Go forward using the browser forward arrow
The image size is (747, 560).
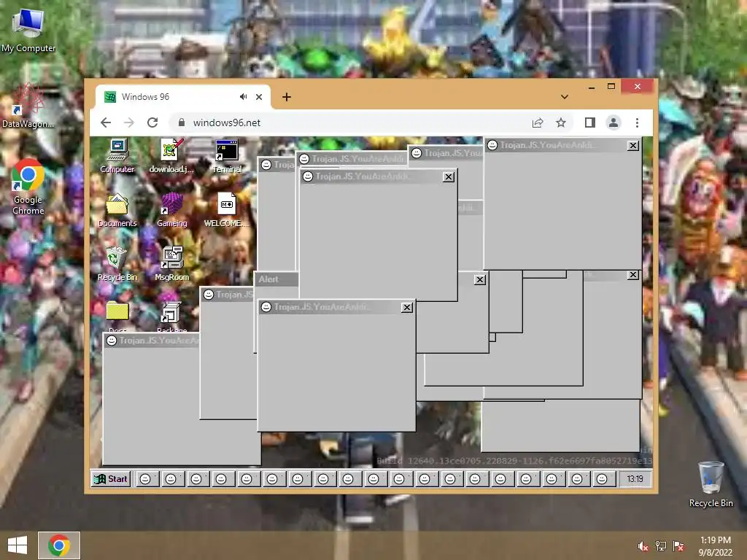pyautogui.click(x=129, y=122)
